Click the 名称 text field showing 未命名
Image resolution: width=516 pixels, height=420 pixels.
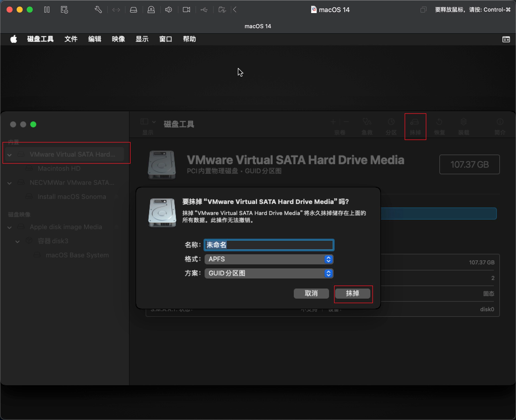point(268,245)
